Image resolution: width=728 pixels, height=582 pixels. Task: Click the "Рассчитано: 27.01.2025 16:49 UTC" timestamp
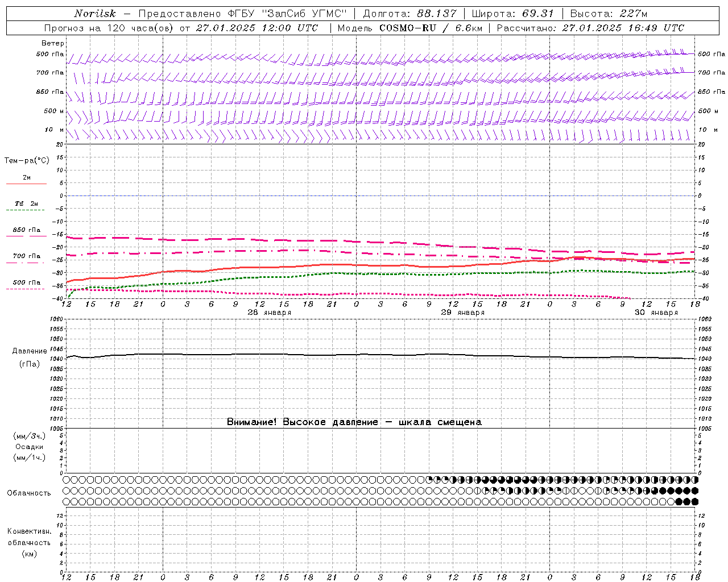pyautogui.click(x=590, y=28)
